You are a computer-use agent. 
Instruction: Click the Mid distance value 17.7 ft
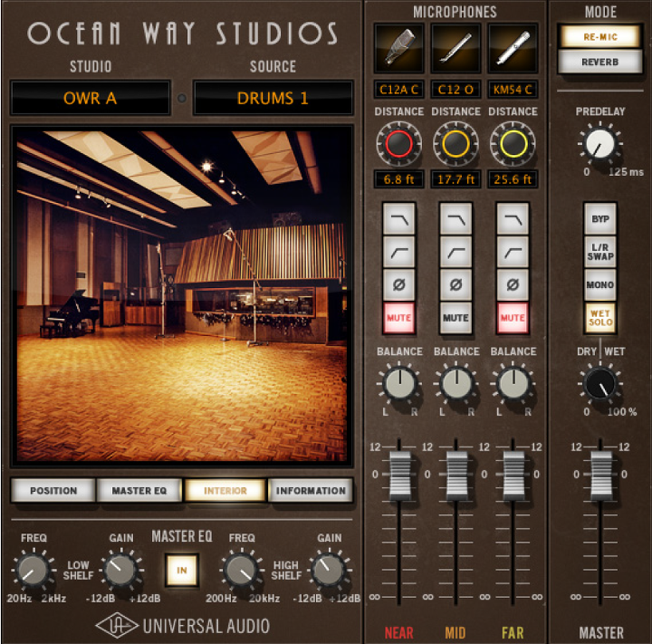click(455, 179)
